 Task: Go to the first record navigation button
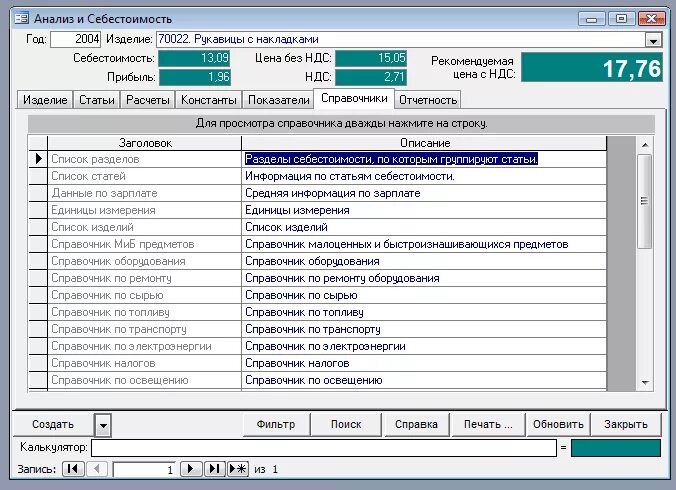click(x=73, y=469)
